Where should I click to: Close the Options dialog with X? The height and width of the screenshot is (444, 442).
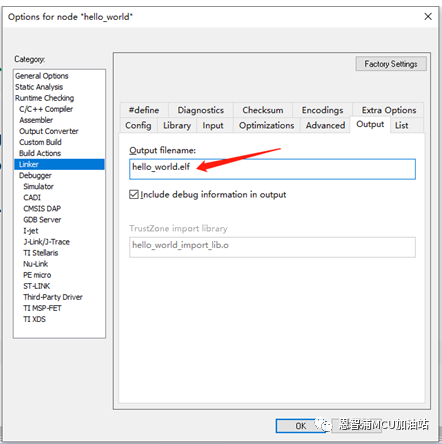(428, 16)
